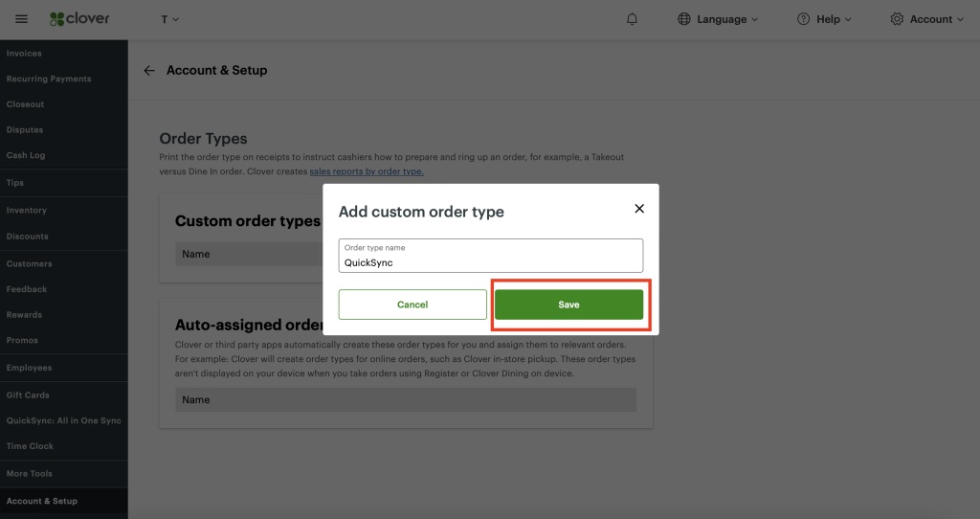This screenshot has width=980, height=519.
Task: Click the Order Types heading
Action: (x=203, y=138)
